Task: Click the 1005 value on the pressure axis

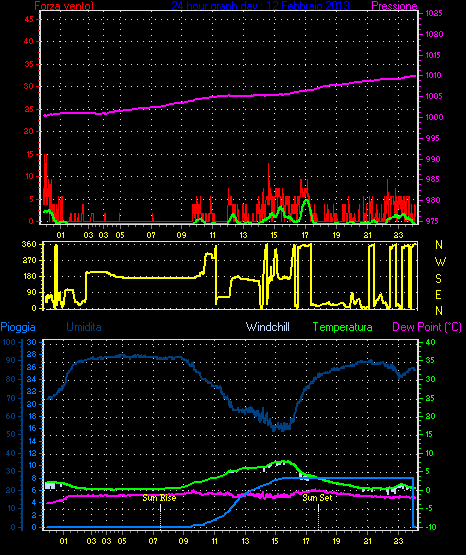Action: [x=434, y=96]
